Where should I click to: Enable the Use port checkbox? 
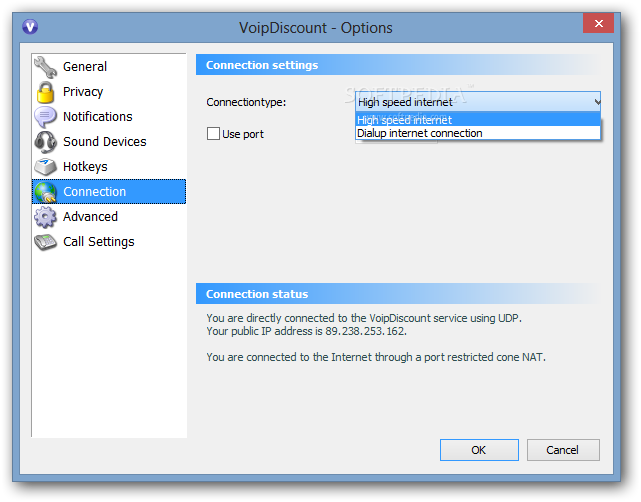coord(213,134)
